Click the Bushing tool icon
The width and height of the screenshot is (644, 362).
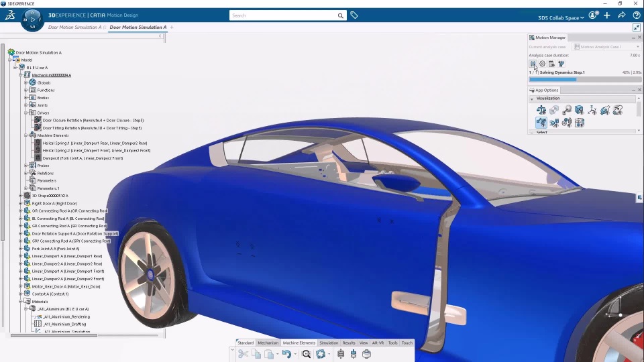pos(367,354)
